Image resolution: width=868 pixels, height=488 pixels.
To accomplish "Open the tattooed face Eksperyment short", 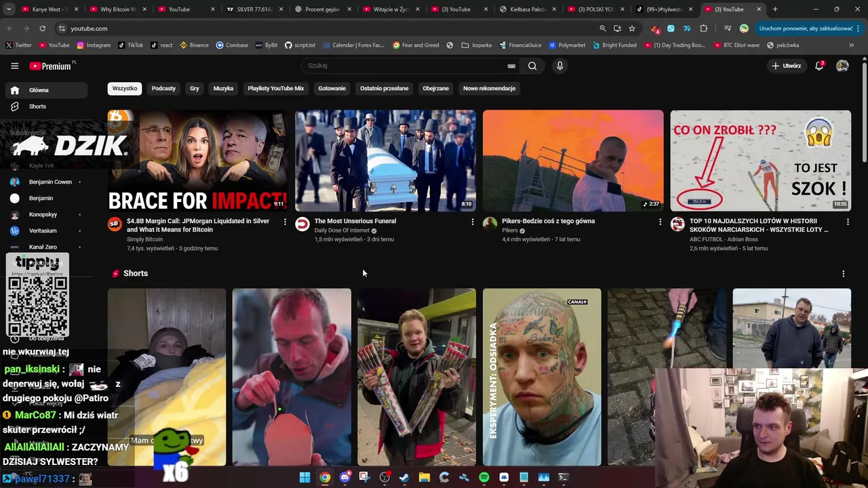I will point(542,377).
